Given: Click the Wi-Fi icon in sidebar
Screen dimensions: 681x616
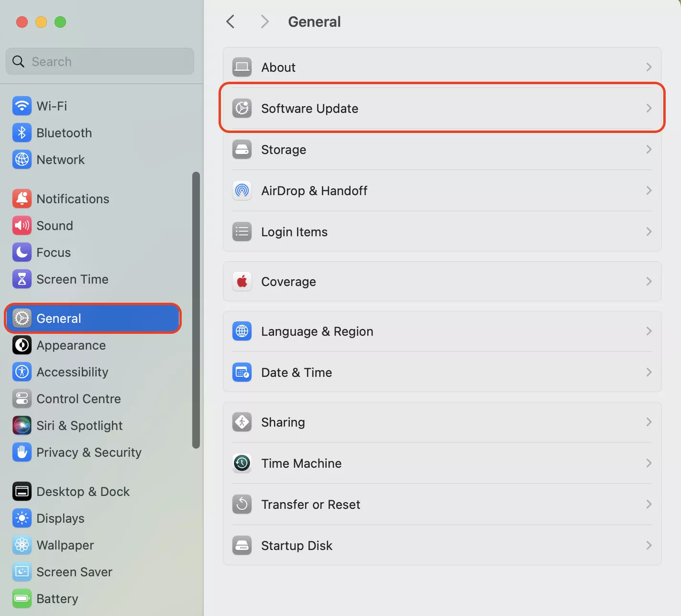Looking at the screenshot, I should (x=22, y=106).
